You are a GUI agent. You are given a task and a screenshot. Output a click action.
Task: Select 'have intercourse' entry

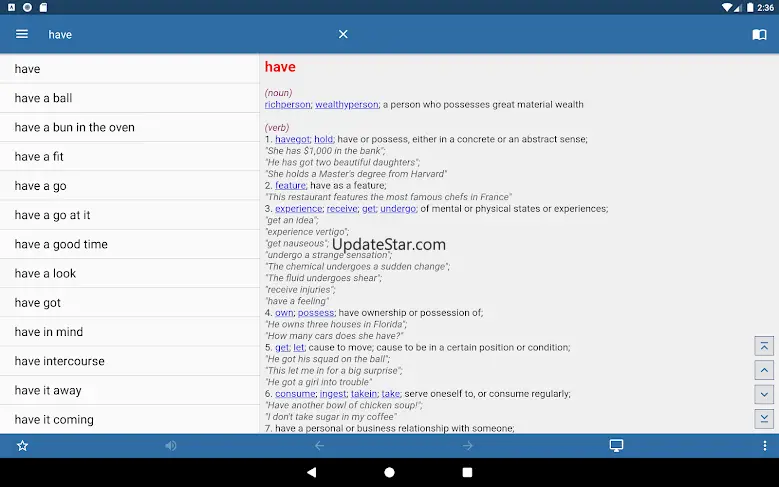coord(130,361)
